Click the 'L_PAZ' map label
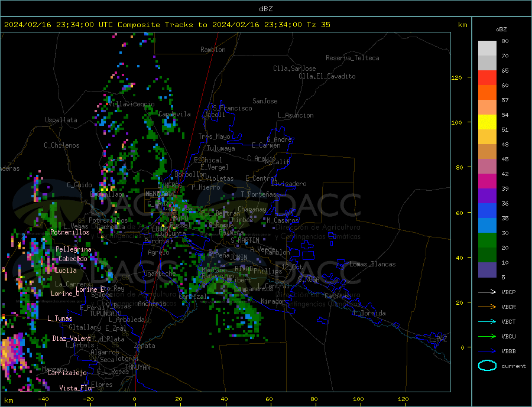Screen dimensions: 532x407 437,339
